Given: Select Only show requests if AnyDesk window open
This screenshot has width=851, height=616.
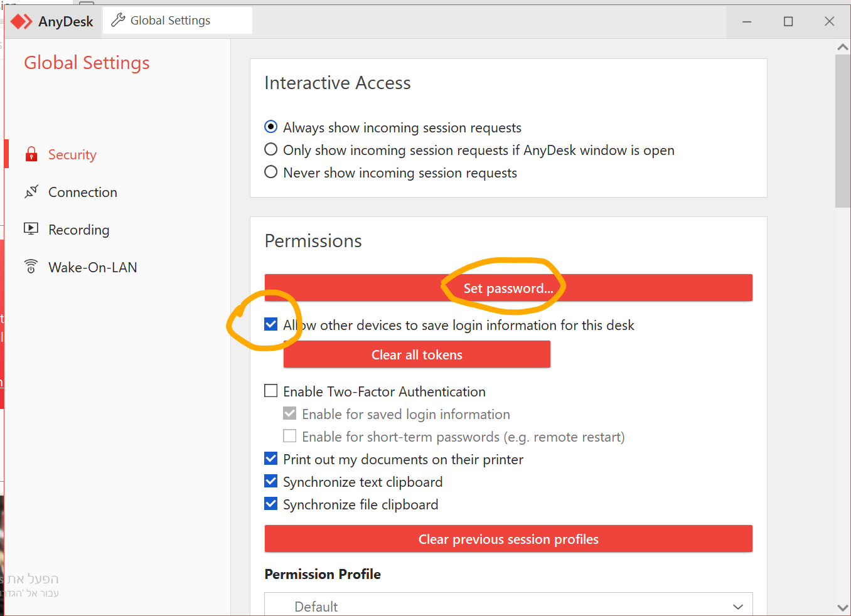Looking at the screenshot, I should (270, 150).
